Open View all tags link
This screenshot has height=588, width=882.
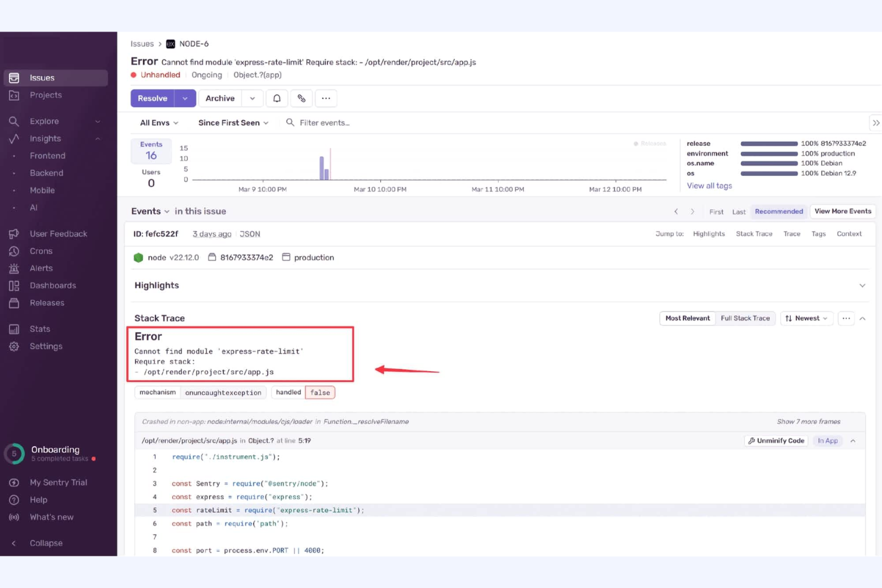(709, 185)
